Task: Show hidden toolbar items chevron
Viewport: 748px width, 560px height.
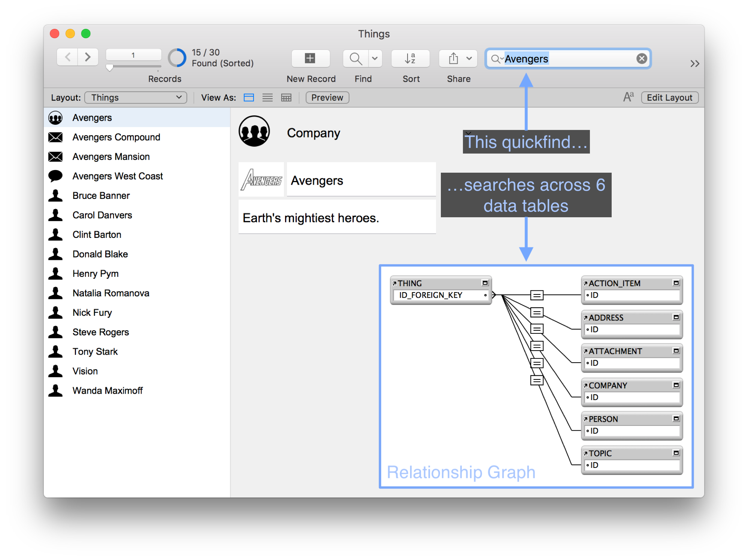Action: [695, 64]
